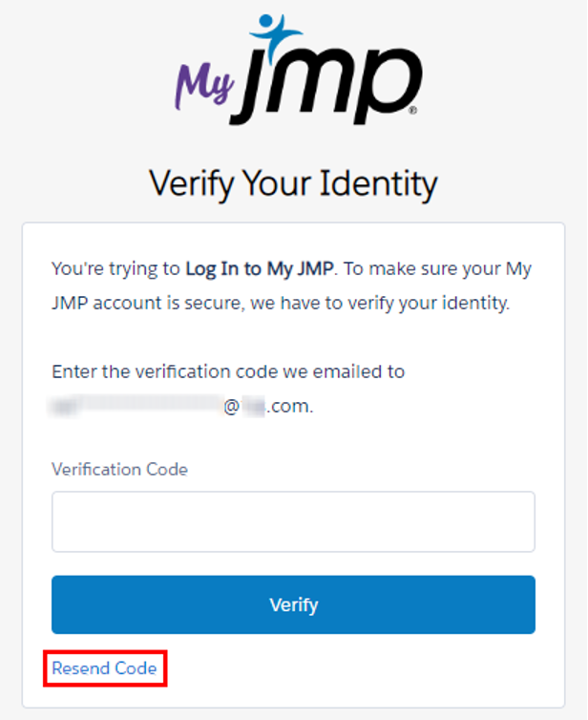The image size is (588, 720).
Task: Click the blurred email domain name
Action: tap(254, 407)
